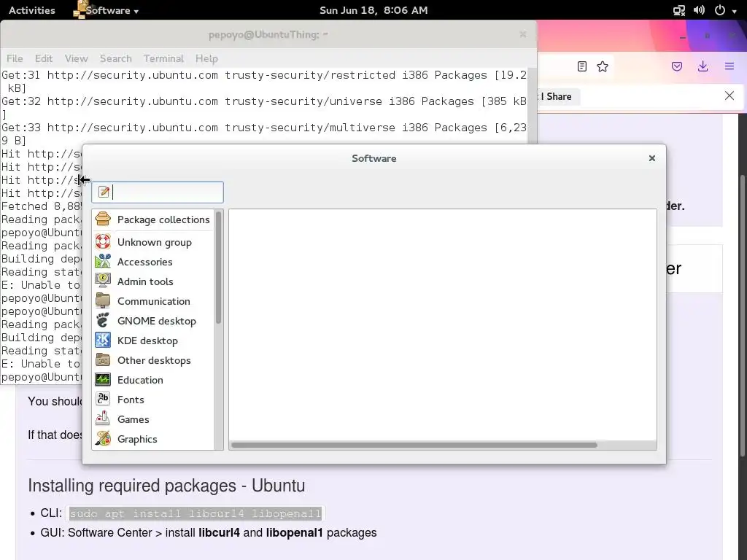Open Terminal's Terminal menu
The width and height of the screenshot is (747, 560).
tap(163, 58)
